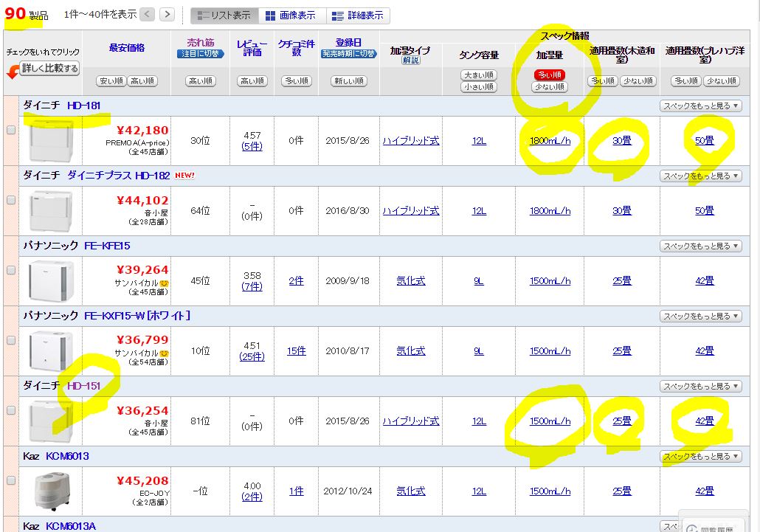
Task: Expand スペックをもっと見る for FE-KXF15-W
Action: (700, 317)
